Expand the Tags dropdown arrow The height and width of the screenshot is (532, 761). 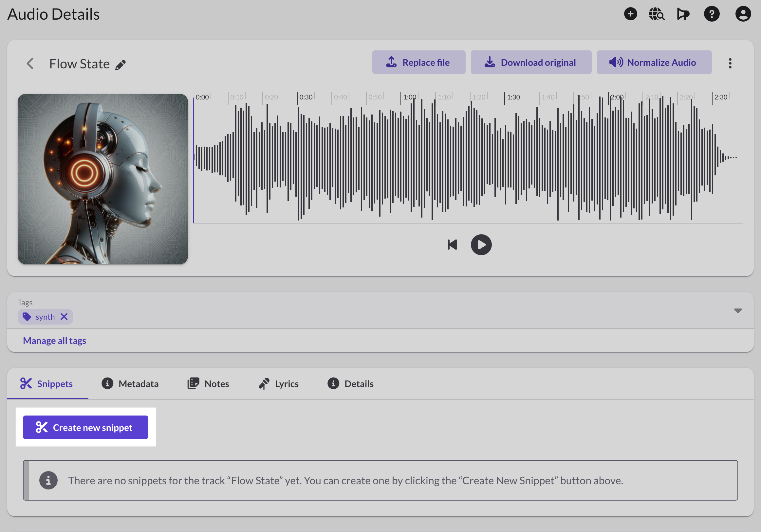(737, 311)
